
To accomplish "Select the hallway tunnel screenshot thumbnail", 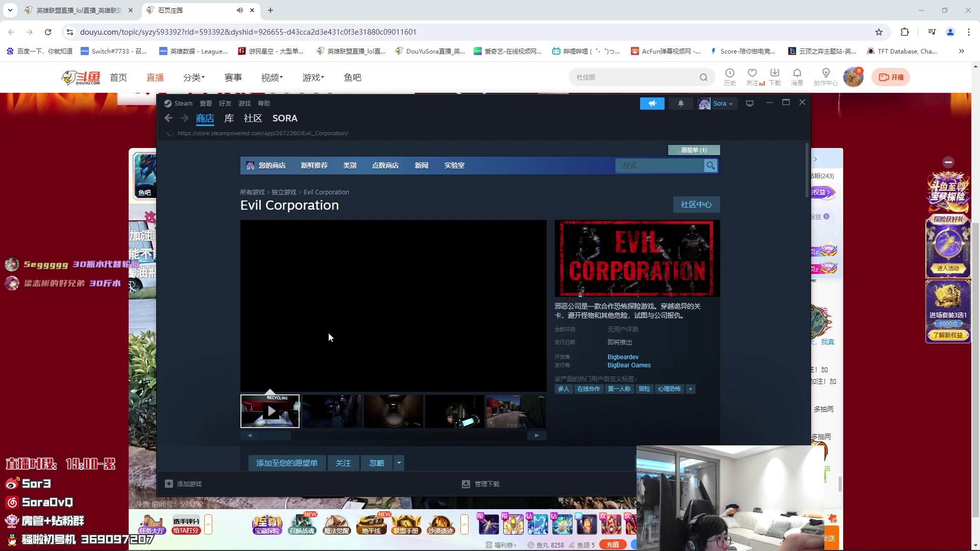I will tap(393, 411).
